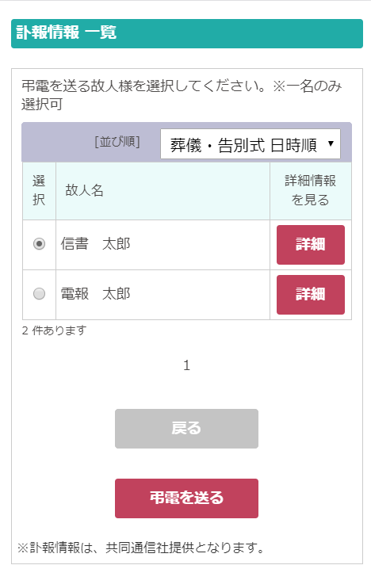Click the name 電報 太郎 in the list
The image size is (371, 588).
coord(95,294)
